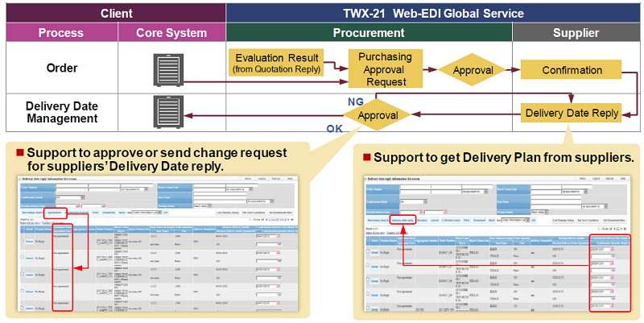Click Deselect All link in supplier screenshot

[x=397, y=233]
